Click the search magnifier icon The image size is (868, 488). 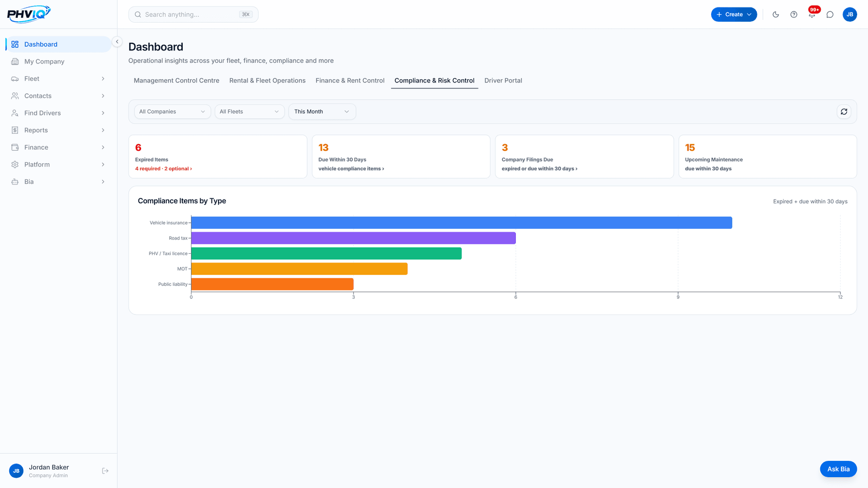click(138, 15)
